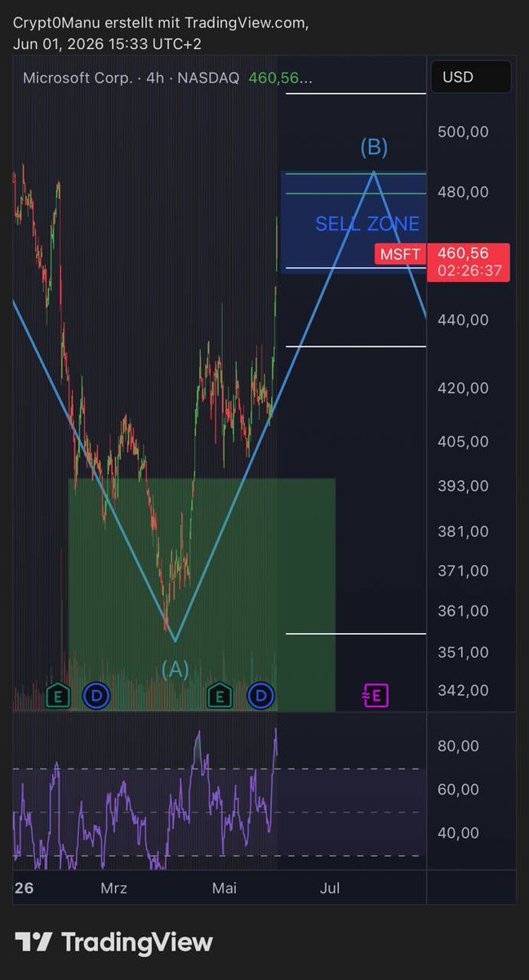This screenshot has height=980, width=529.
Task: Select the (A) wave label
Action: click(175, 670)
